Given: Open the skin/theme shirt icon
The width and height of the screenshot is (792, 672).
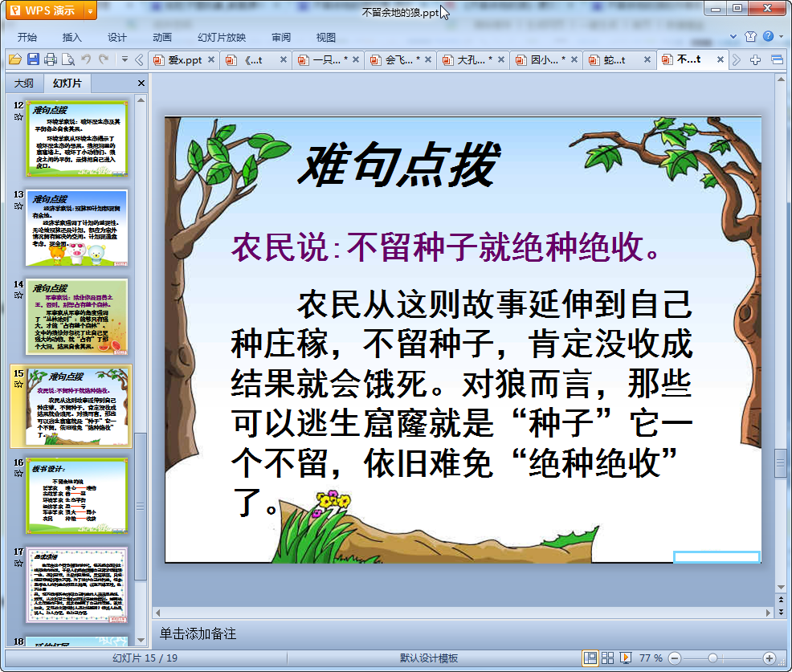Looking at the screenshot, I should [x=750, y=36].
